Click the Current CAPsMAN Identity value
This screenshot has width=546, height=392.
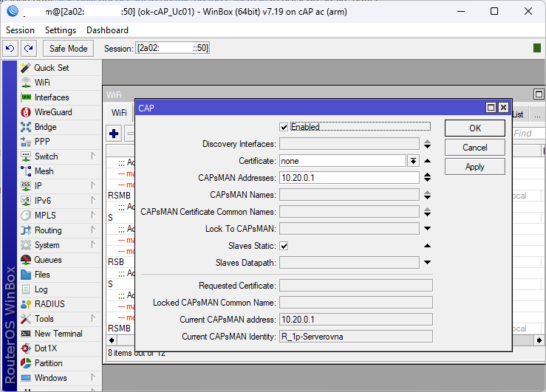pyautogui.click(x=356, y=337)
